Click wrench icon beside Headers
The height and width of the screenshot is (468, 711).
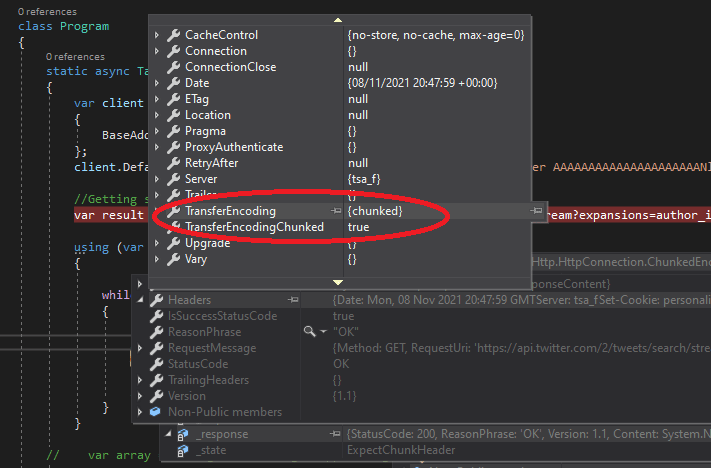click(x=156, y=300)
